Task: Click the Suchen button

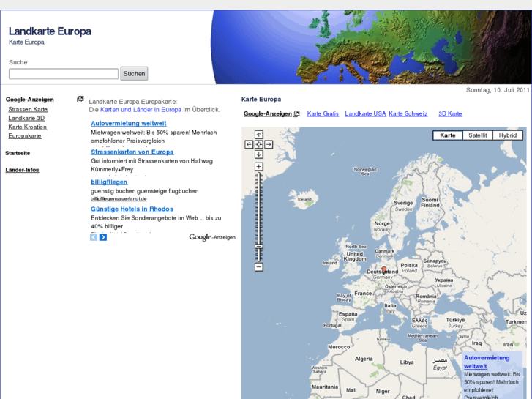Action: click(134, 73)
